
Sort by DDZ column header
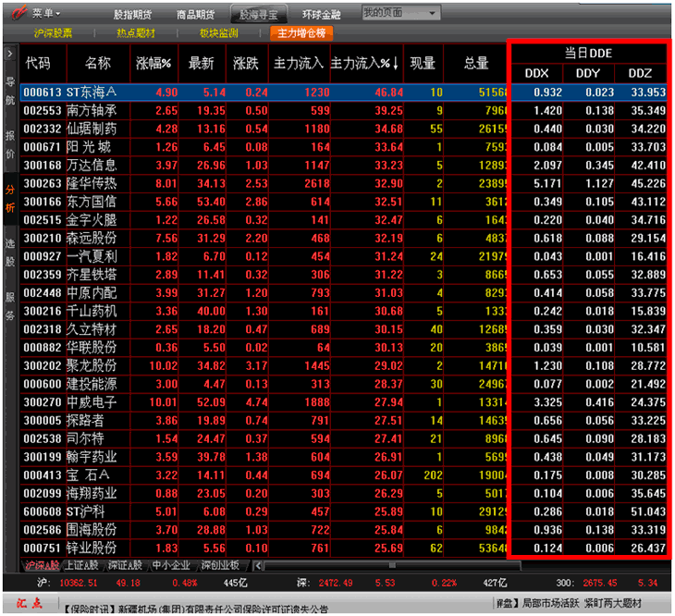pos(641,73)
